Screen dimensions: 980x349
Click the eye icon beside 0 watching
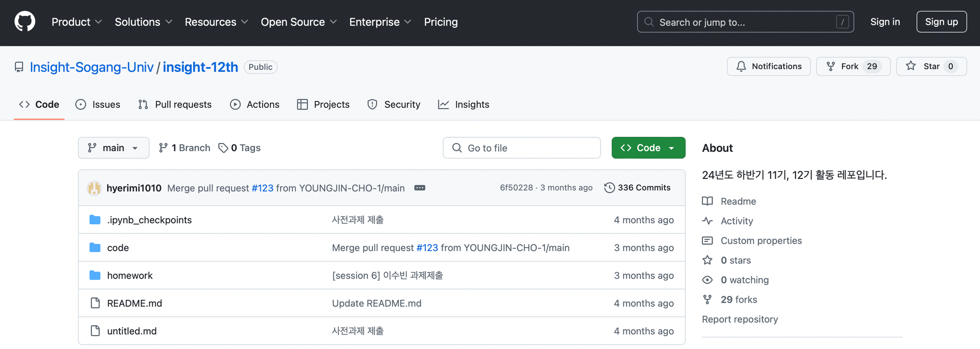707,280
